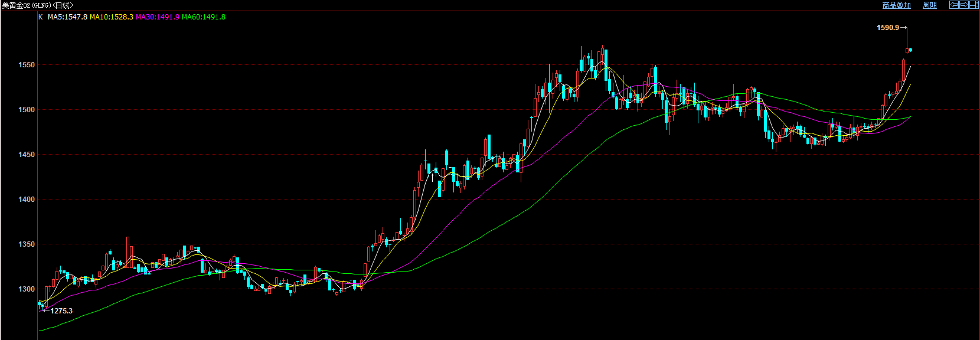980x340 pixels.
Task: Click the 1450 price axis label
Action: (27, 155)
